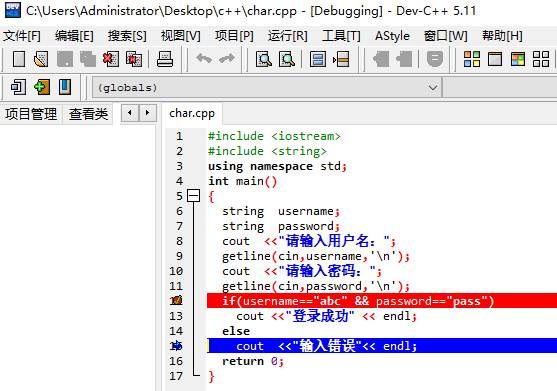The image size is (557, 391).
Task: Click the second combo box right of (globals)
Action: [499, 88]
